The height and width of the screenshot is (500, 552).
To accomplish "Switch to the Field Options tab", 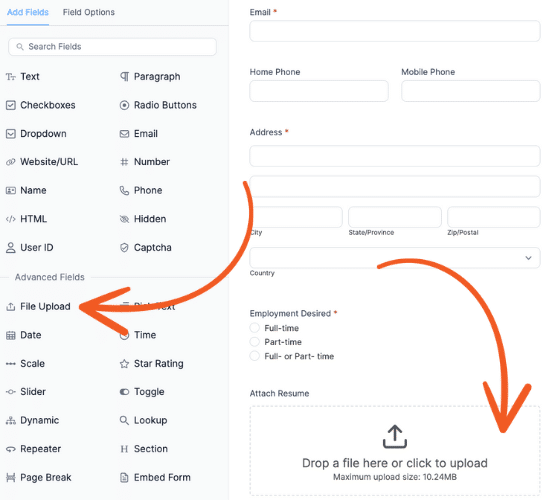I will click(89, 12).
